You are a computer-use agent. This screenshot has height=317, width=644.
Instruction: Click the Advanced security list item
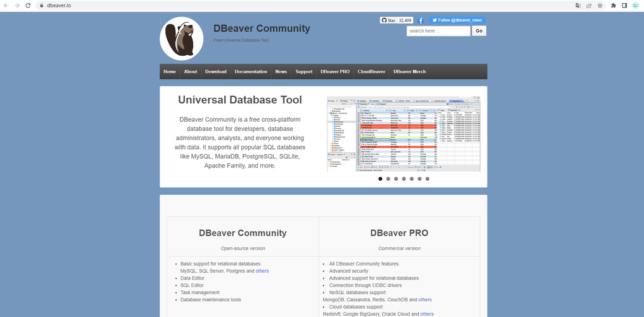(349, 271)
